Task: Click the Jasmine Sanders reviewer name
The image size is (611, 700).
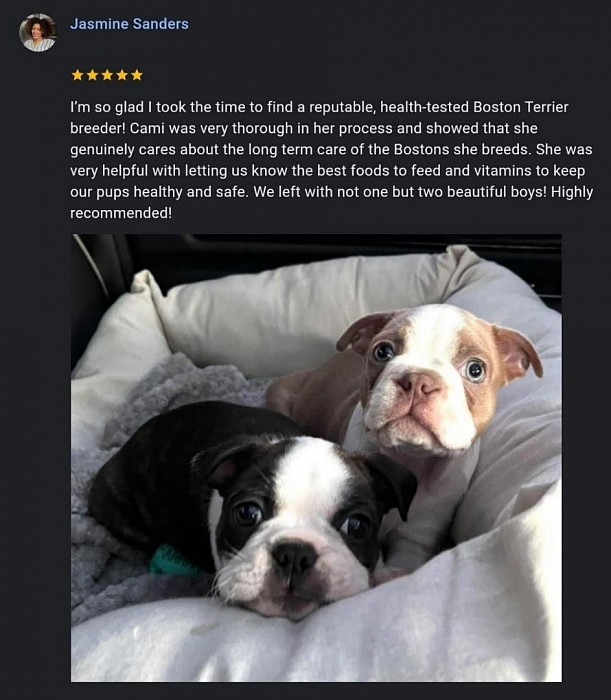Action: tap(129, 24)
